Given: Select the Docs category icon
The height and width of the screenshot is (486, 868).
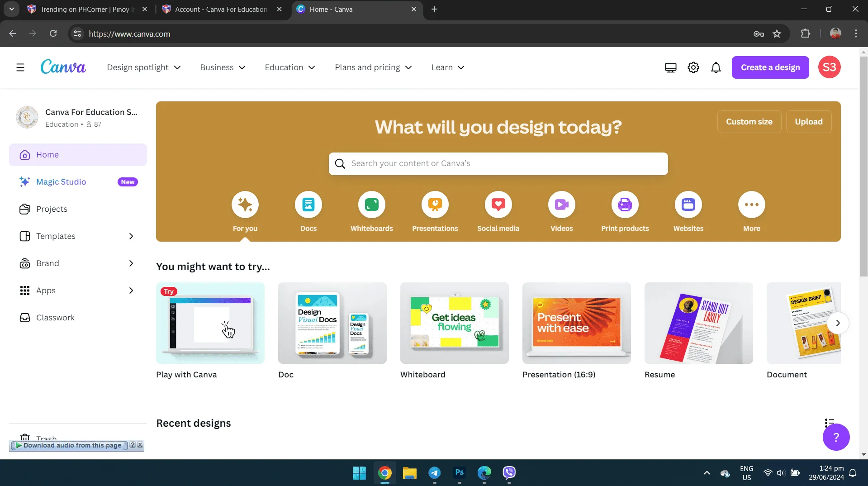Looking at the screenshot, I should pyautogui.click(x=308, y=205).
